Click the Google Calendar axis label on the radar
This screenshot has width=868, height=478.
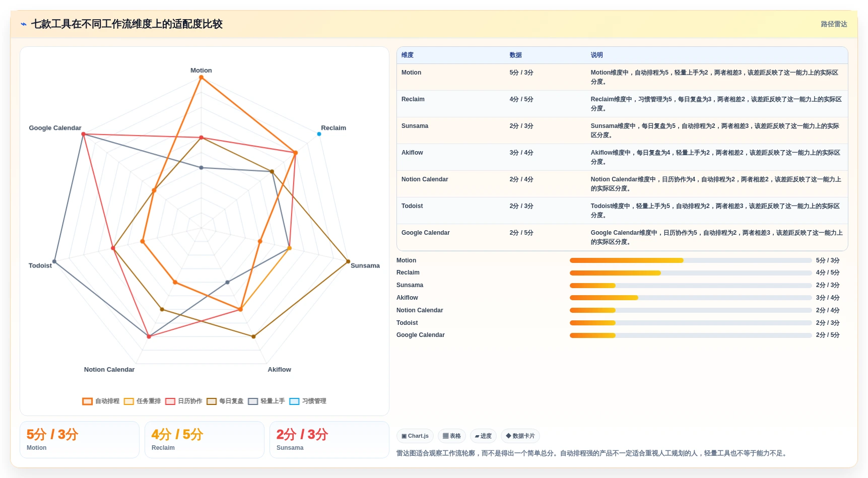55,128
